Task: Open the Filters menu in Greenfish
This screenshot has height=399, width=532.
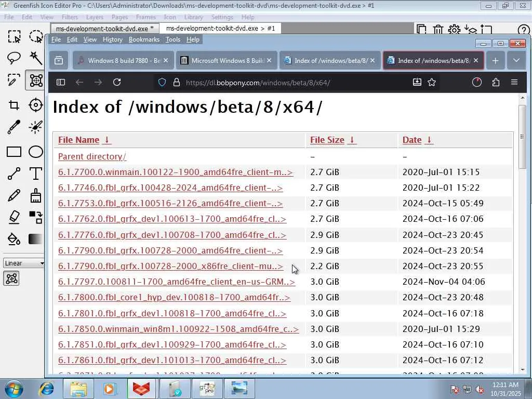Action: tap(70, 17)
